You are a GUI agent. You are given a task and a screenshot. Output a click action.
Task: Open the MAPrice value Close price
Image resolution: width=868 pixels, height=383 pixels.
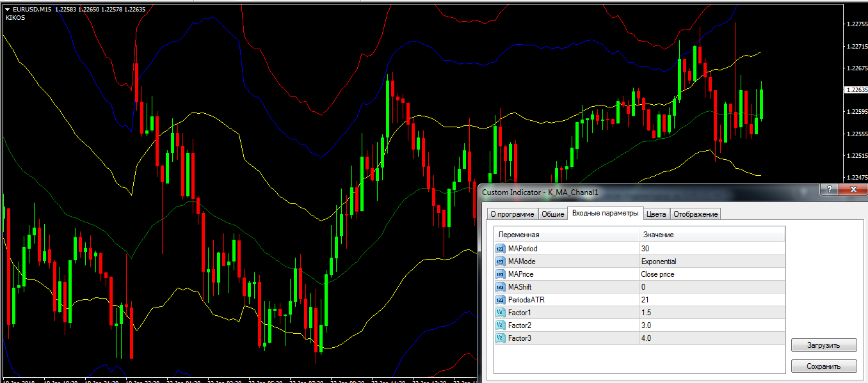coord(657,274)
